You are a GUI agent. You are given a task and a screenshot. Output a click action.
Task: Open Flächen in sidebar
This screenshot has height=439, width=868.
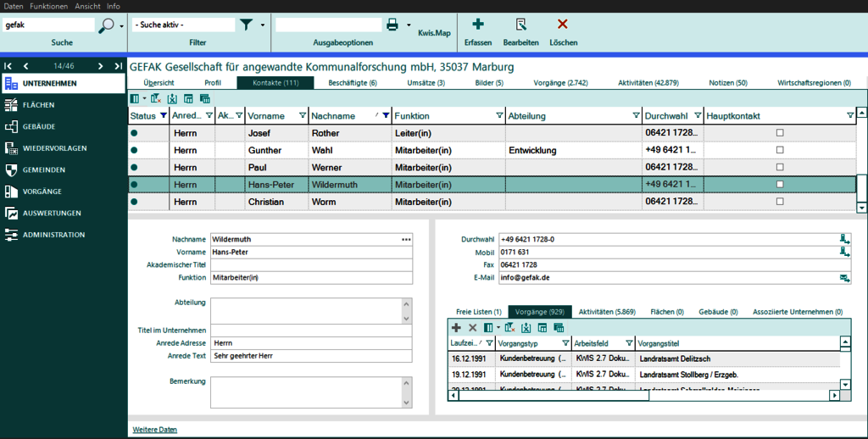click(63, 104)
